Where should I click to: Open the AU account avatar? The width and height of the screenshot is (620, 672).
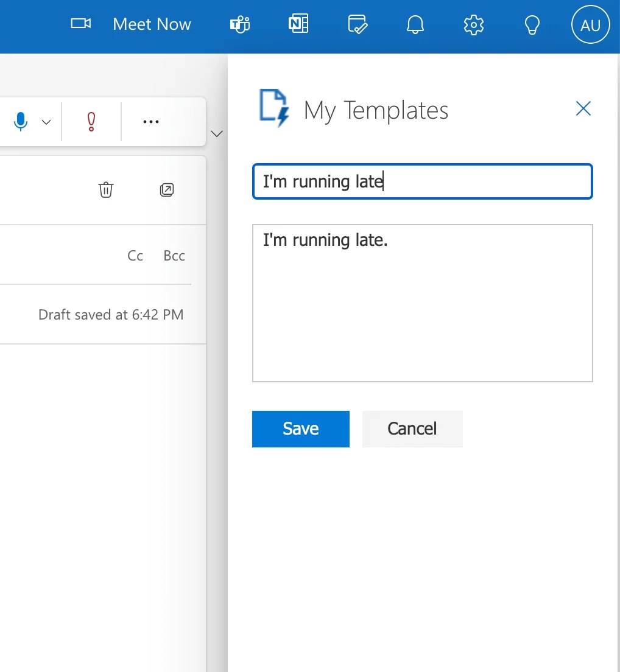click(590, 24)
